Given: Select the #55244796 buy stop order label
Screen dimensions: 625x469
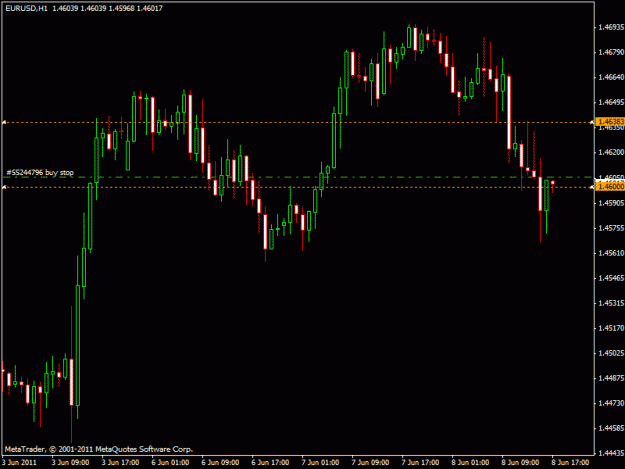Looking at the screenshot, I should pyautogui.click(x=40, y=173).
